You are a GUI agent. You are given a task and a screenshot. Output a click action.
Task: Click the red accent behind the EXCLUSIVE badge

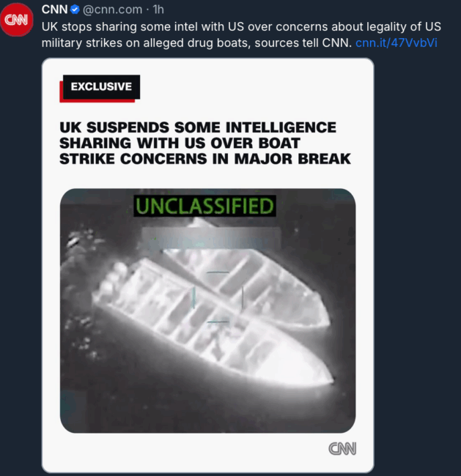coord(97,101)
